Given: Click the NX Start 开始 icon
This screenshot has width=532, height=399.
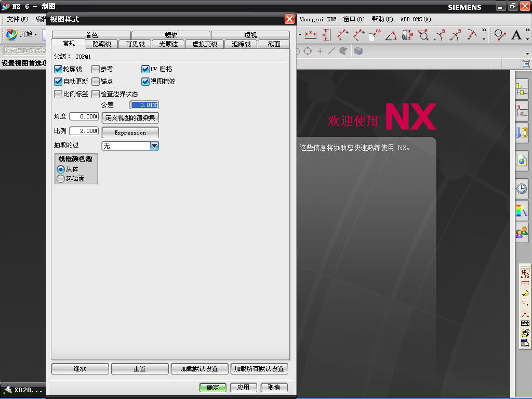Looking at the screenshot, I should coord(11,34).
